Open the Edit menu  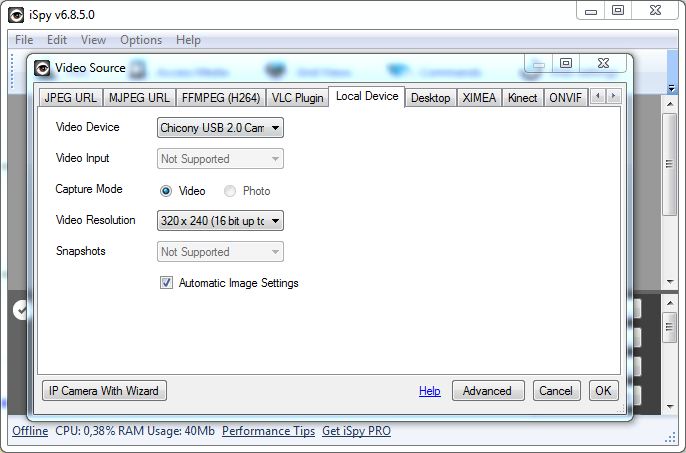pos(57,40)
